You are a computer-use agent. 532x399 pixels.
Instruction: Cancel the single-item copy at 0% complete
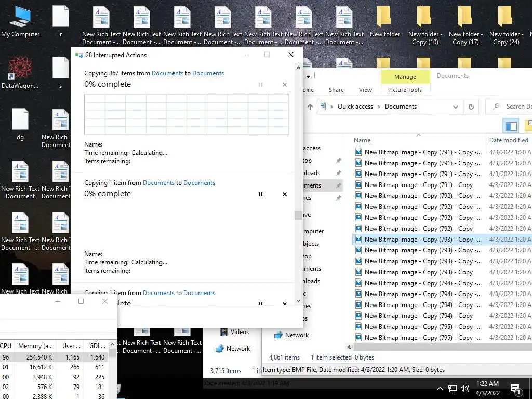pos(285,194)
